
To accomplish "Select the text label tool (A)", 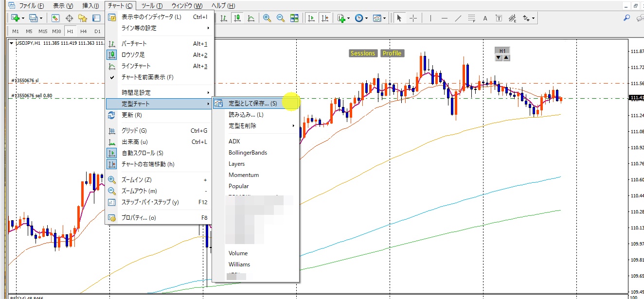I will (x=485, y=18).
